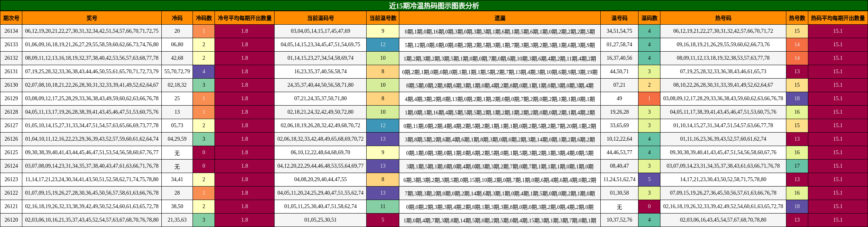
Task: Click the 热号数 column header
Action: [797, 18]
